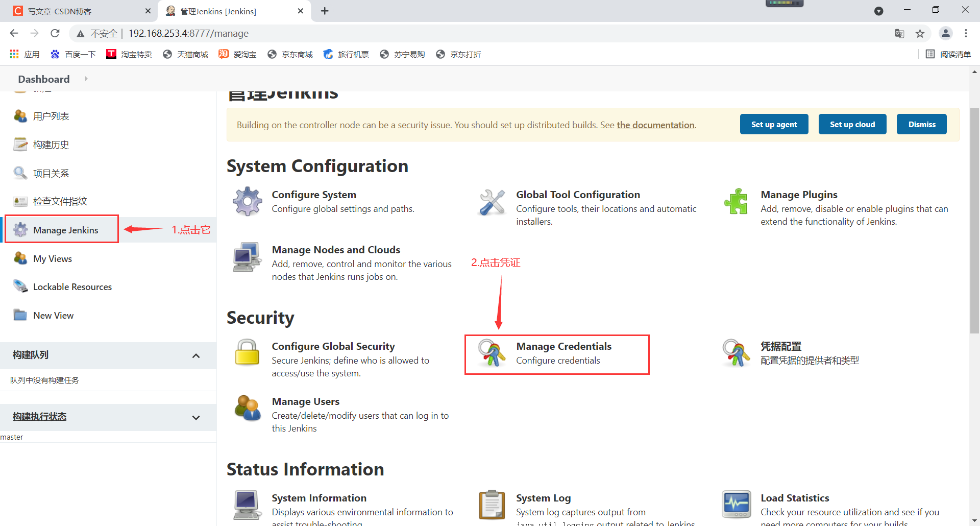Viewport: 980px width, 526px height.
Task: Click the Lockable Resources sidebar icon
Action: (20, 286)
